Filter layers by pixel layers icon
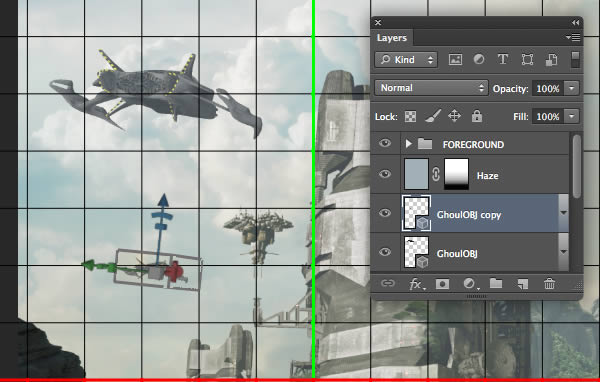Viewport: 600px width, 382px height. coord(455,59)
